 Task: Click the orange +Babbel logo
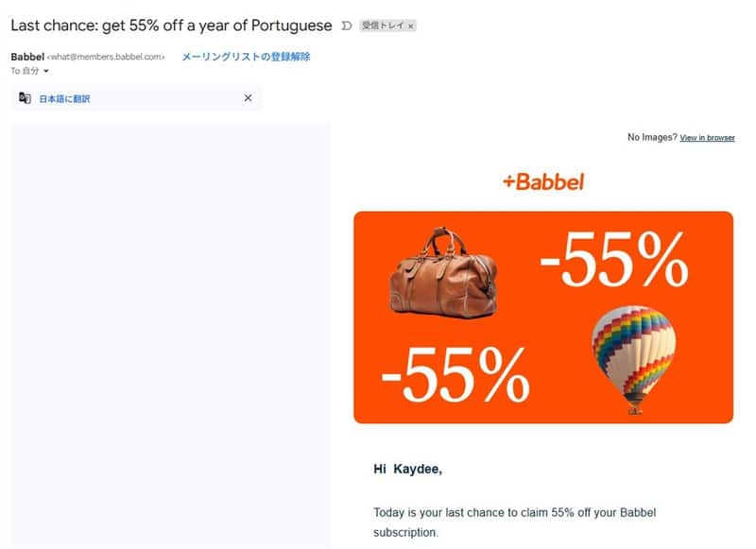(543, 182)
